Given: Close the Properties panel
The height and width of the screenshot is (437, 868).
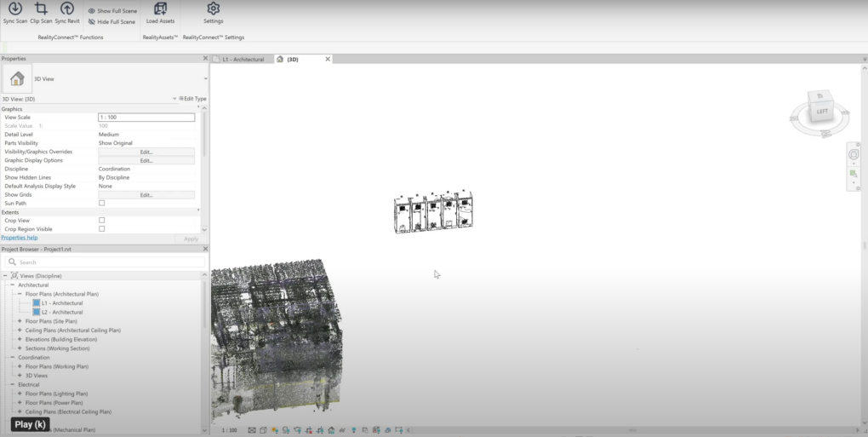Looking at the screenshot, I should point(205,58).
